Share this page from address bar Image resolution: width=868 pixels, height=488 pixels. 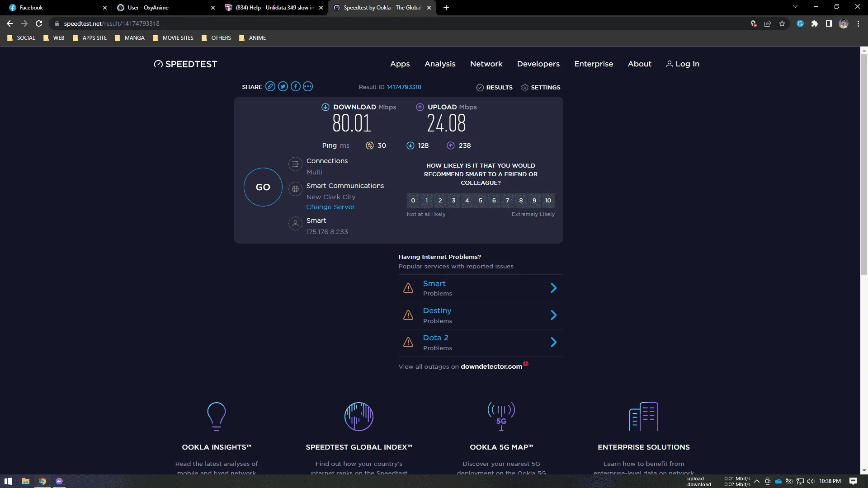(768, 23)
